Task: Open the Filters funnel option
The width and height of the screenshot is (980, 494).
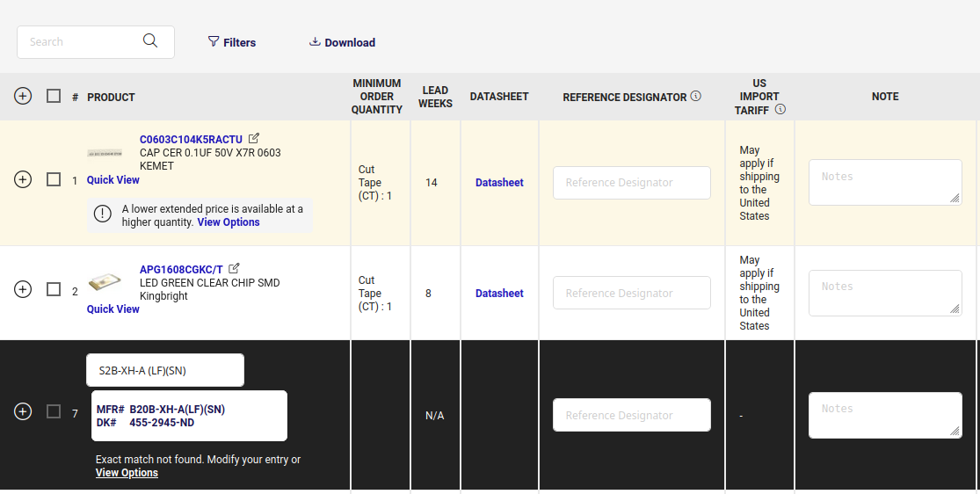Action: click(231, 42)
